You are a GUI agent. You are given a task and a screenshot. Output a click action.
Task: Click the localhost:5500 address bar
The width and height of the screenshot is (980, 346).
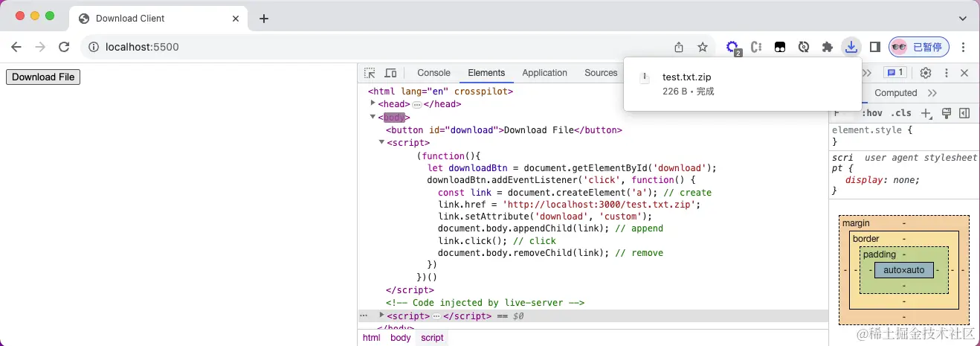tap(398, 47)
